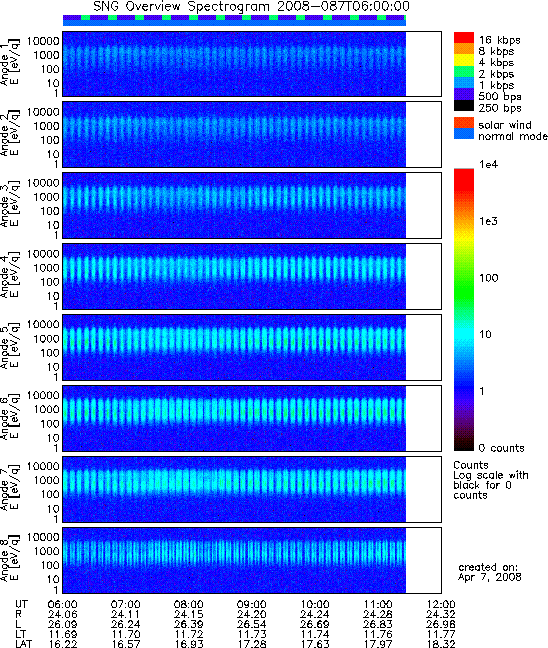Click the light blue mode strip under title

(234, 23)
